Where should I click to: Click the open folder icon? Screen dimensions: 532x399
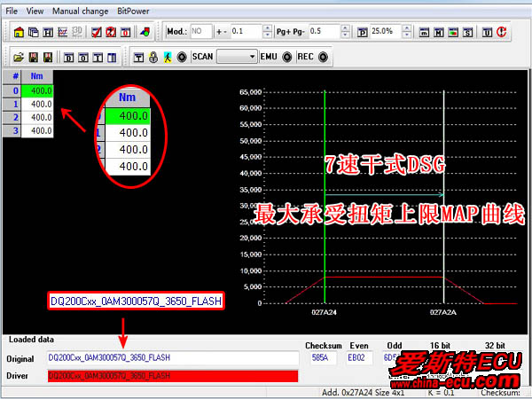(18, 57)
